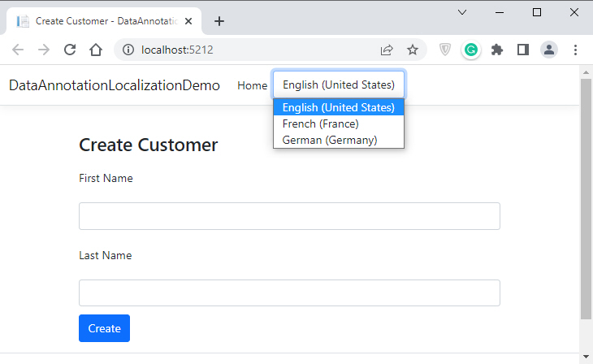Viewport: 593px width, 364px height.
Task: Focus the First Name input field
Action: coord(289,216)
